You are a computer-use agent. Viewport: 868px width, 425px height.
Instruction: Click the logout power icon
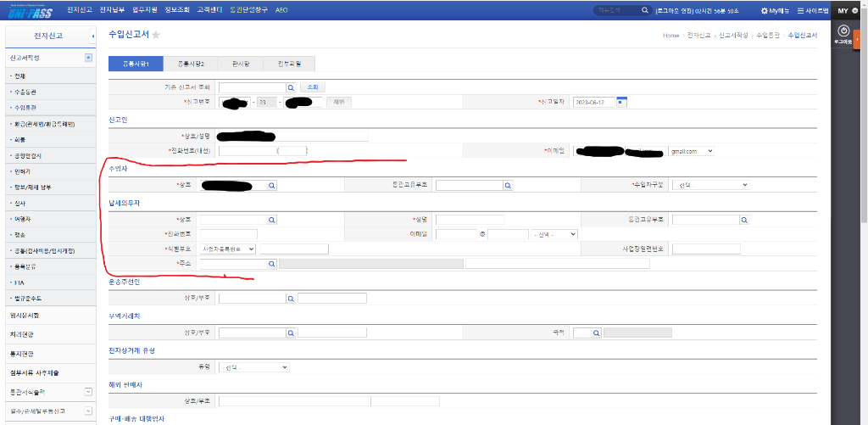843,31
